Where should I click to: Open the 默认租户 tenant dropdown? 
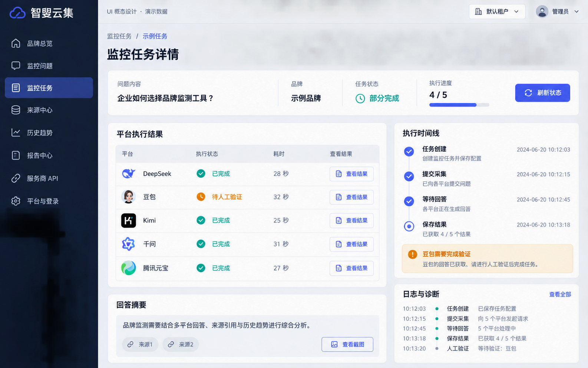click(497, 11)
